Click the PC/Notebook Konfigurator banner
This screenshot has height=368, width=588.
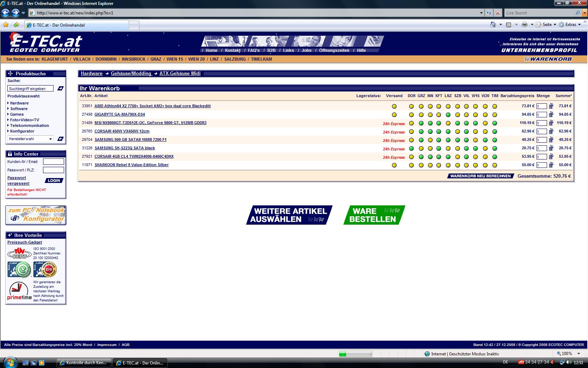(x=36, y=215)
